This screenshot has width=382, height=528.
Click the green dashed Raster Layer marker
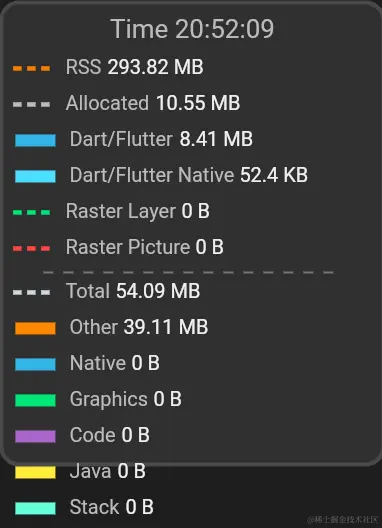coord(31,212)
